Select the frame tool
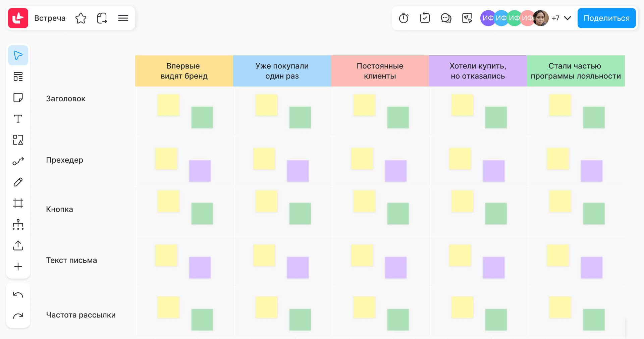This screenshot has height=339, width=644. [18, 203]
